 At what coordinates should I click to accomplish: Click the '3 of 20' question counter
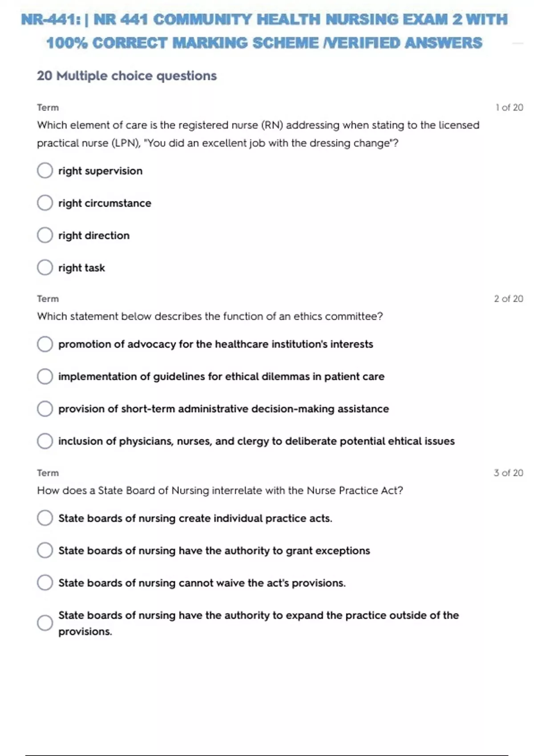508,473
